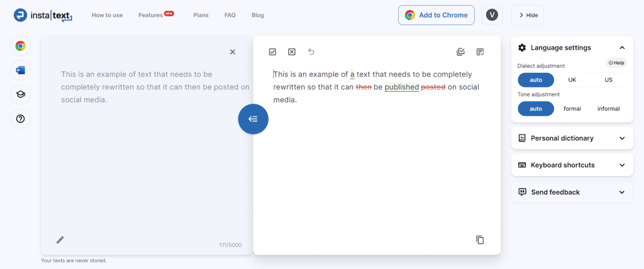
Task: Click the "Your texts are never stored." note
Action: [74, 260]
